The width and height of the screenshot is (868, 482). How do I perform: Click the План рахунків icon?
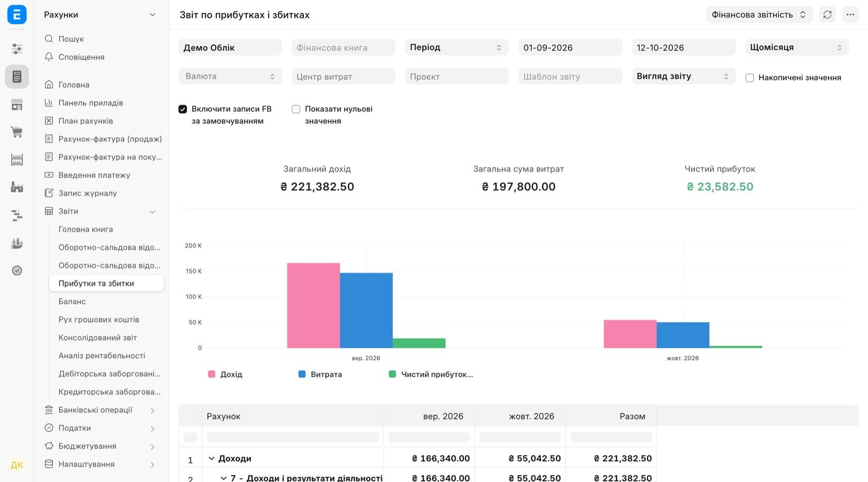point(49,121)
